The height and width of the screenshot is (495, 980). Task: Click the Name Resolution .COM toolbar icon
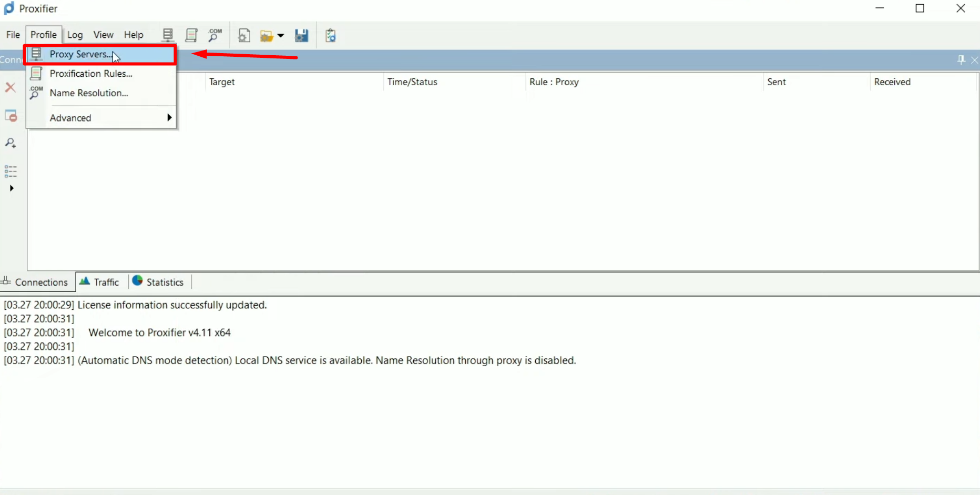215,35
